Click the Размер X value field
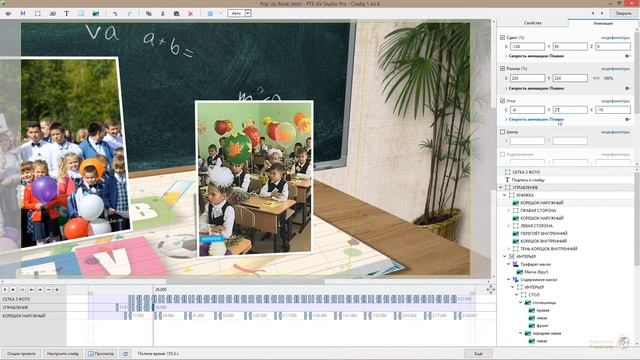Image resolution: width=640 pixels, height=360 pixels. pos(527,78)
